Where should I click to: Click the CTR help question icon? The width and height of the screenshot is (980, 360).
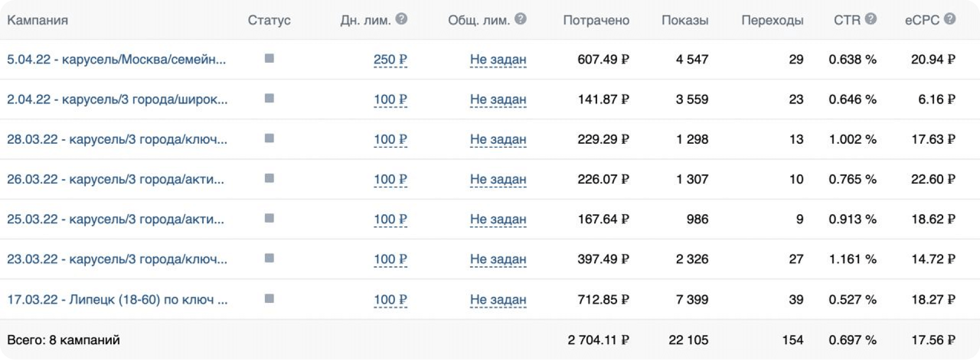(x=871, y=19)
